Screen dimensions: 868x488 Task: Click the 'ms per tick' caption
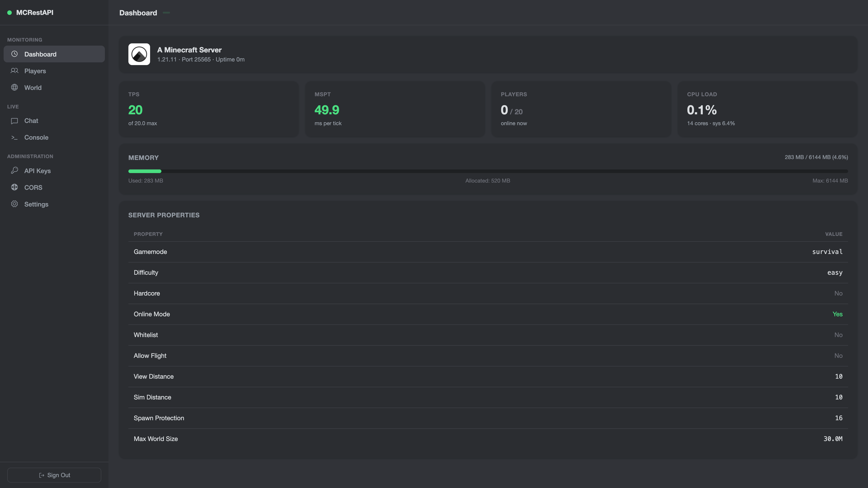pos(328,123)
